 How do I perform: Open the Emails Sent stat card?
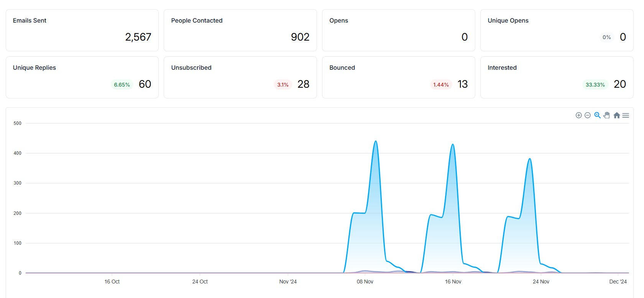[x=82, y=30]
